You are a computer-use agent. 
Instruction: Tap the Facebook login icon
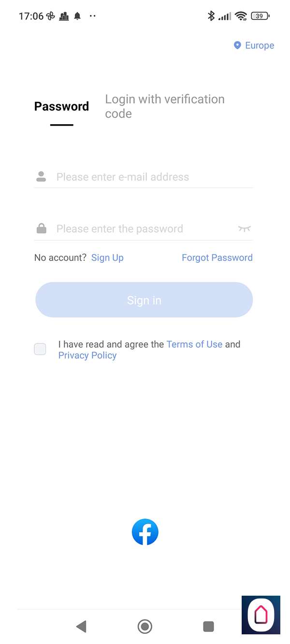point(145,532)
